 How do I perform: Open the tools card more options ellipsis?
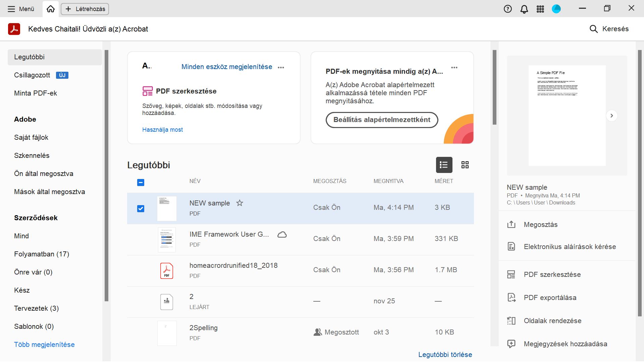pyautogui.click(x=281, y=67)
